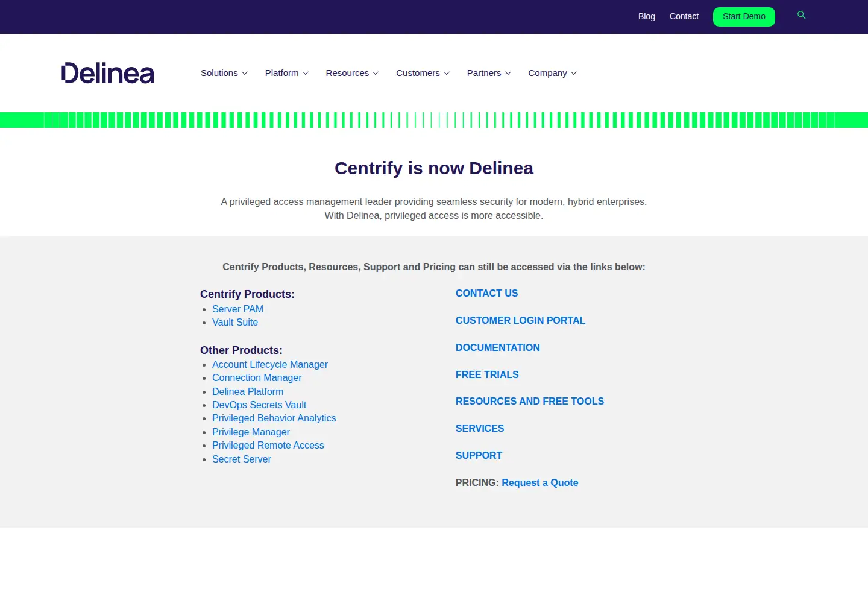Go to Connection Manager product page
Screen dimensions: 868x603
[257, 378]
